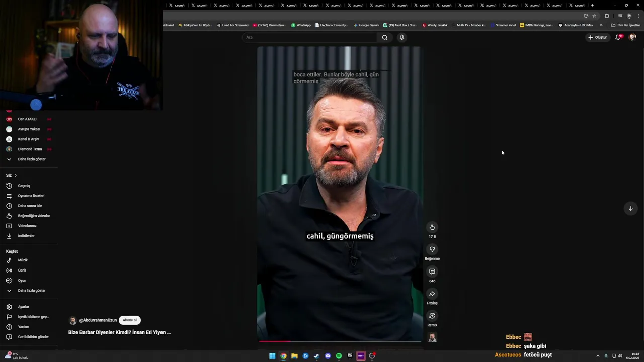The height and width of the screenshot is (362, 644).
Task: Click the Oluştur create button
Action: click(x=597, y=37)
